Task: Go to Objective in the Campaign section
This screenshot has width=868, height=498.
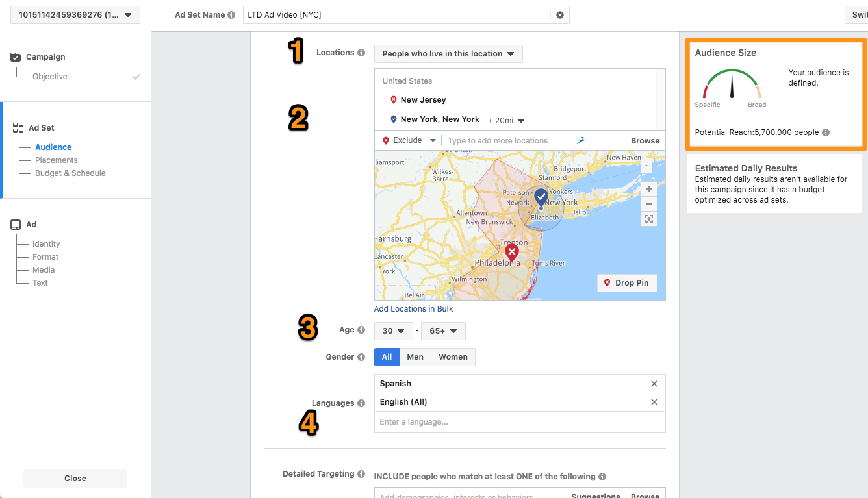Action: (50, 77)
